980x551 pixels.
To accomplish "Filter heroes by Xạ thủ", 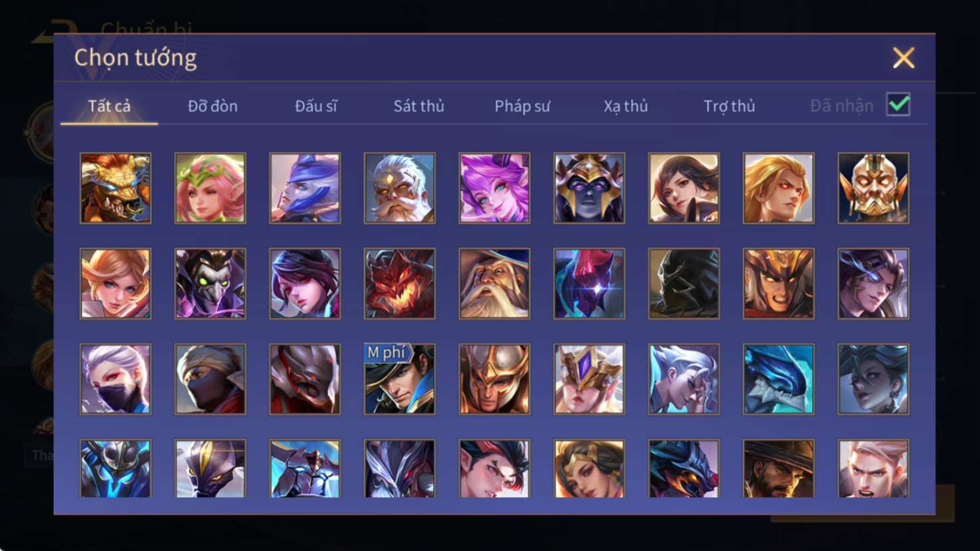I will point(626,106).
